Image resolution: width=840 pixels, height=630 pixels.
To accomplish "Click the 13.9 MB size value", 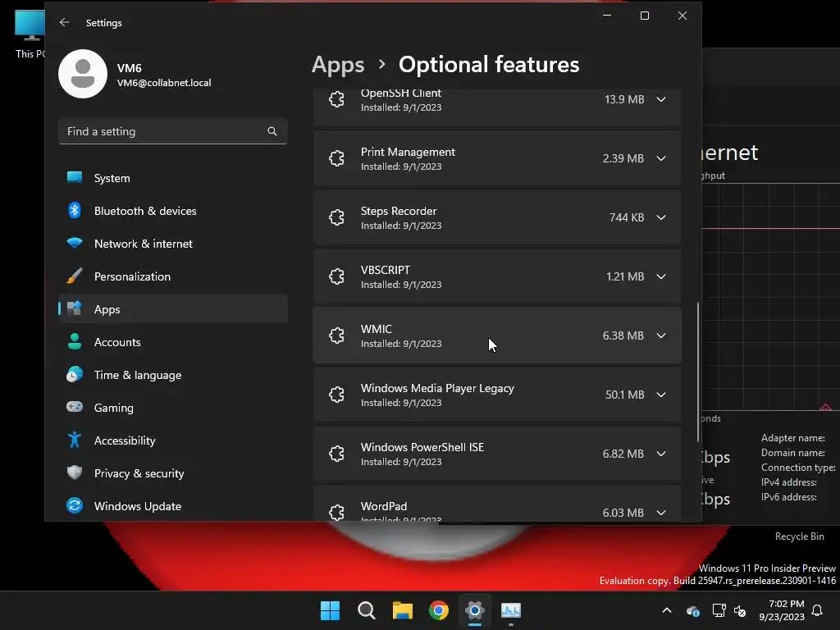I will 624,99.
